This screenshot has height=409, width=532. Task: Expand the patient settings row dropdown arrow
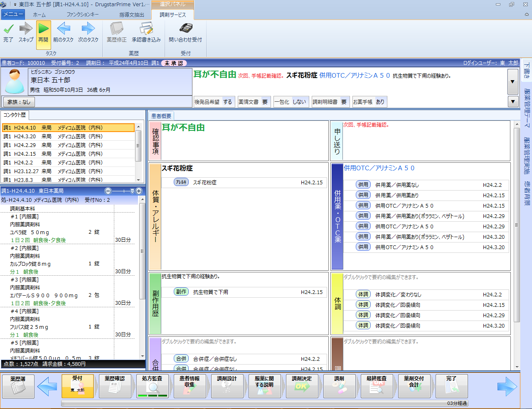(x=513, y=101)
